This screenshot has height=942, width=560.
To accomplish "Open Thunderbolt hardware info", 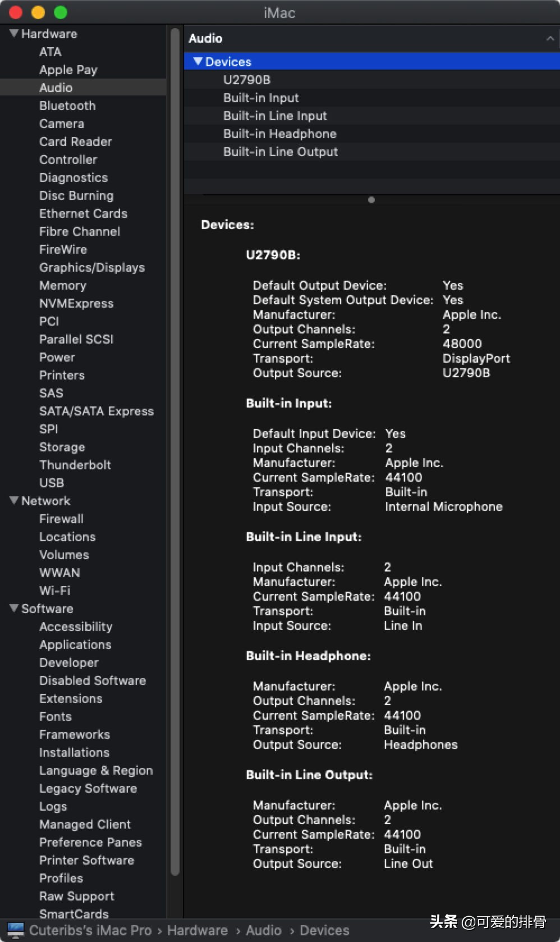I will (75, 465).
